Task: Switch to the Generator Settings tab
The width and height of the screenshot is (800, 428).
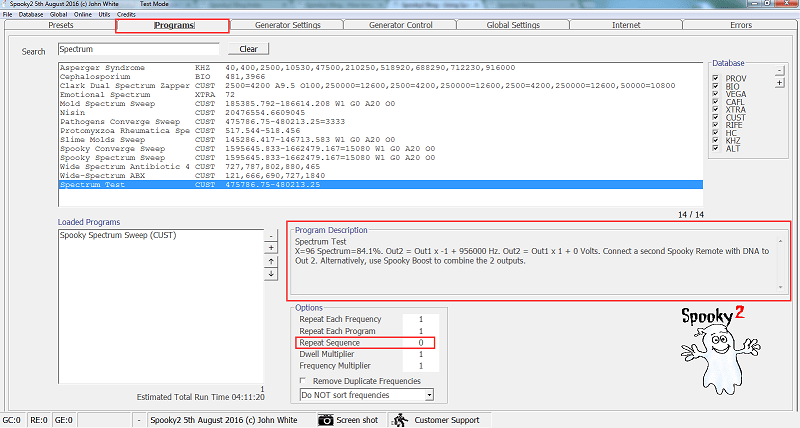Action: (287, 25)
